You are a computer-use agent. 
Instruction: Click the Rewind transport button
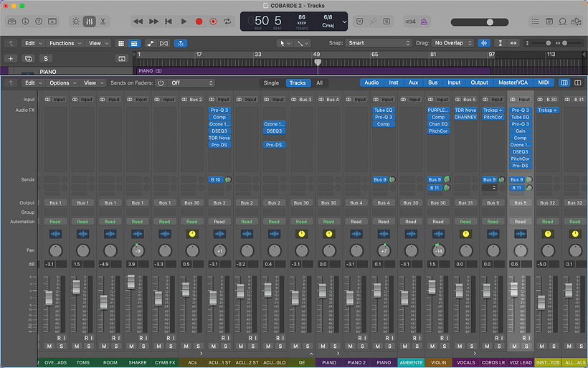(138, 22)
